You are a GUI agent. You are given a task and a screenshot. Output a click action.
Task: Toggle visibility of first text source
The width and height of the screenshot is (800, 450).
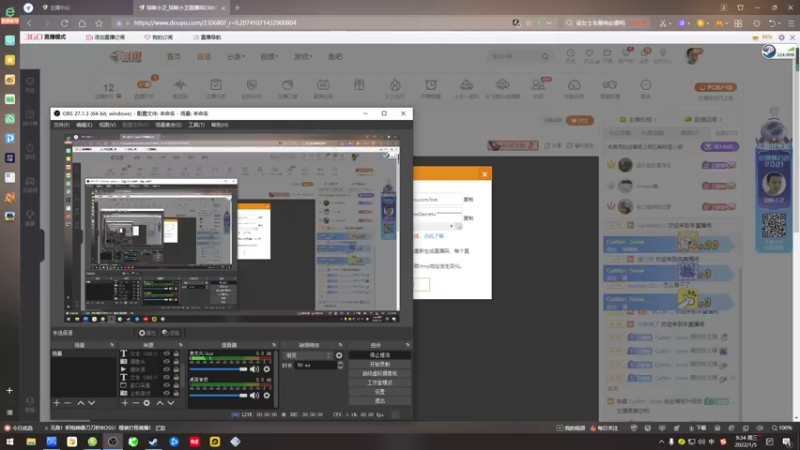point(166,353)
